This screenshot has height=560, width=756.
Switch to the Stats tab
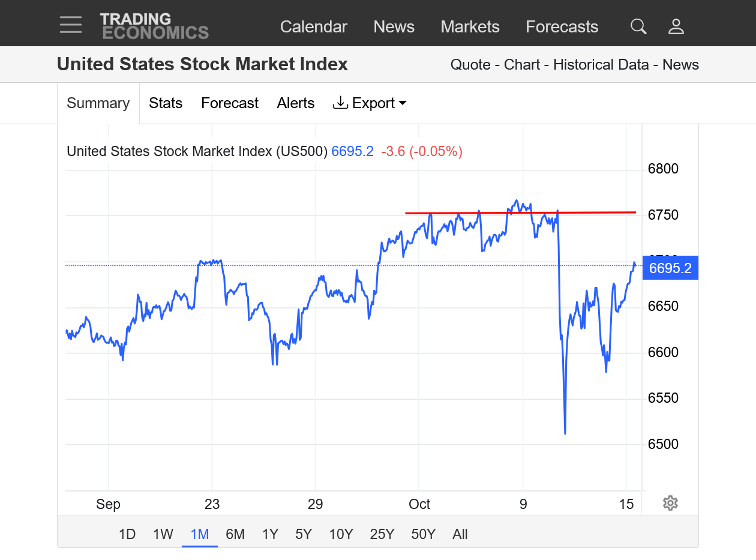pyautogui.click(x=166, y=103)
